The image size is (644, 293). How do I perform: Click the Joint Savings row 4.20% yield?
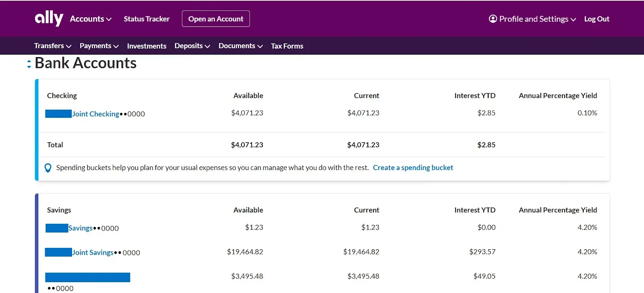click(587, 252)
